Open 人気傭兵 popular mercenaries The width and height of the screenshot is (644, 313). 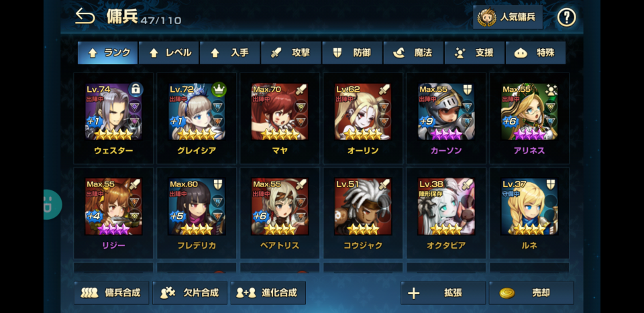point(508,17)
